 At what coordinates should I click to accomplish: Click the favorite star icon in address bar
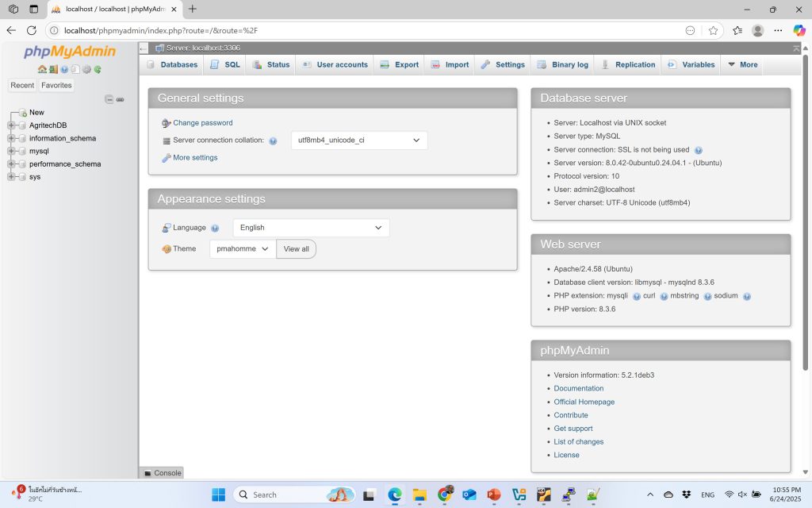click(713, 31)
